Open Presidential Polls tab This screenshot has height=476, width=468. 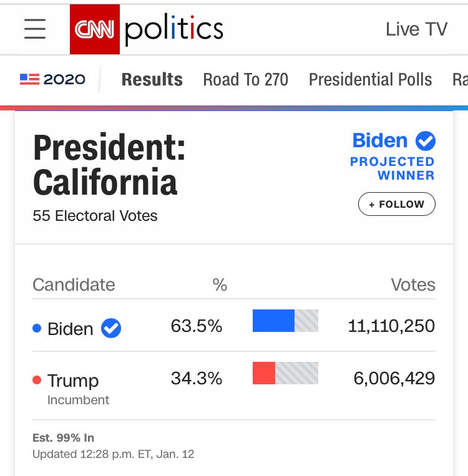[370, 80]
